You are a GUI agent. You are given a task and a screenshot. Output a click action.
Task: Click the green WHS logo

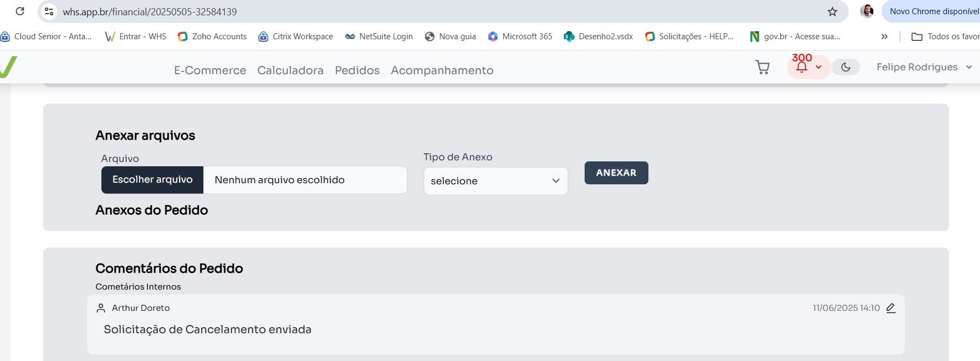[x=8, y=67]
